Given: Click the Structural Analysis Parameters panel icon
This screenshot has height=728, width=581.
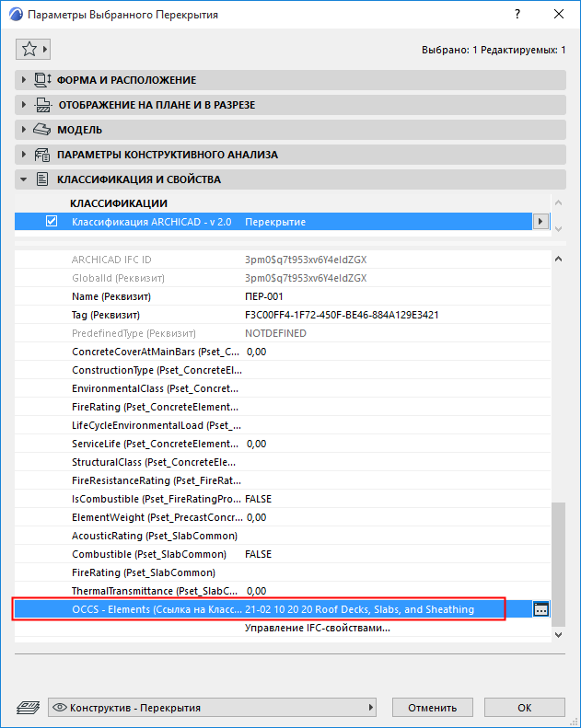Looking at the screenshot, I should coord(42,155).
